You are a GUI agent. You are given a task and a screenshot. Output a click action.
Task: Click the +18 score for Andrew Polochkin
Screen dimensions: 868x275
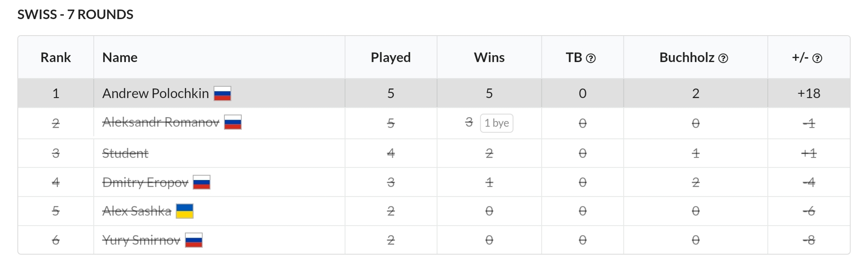(809, 93)
